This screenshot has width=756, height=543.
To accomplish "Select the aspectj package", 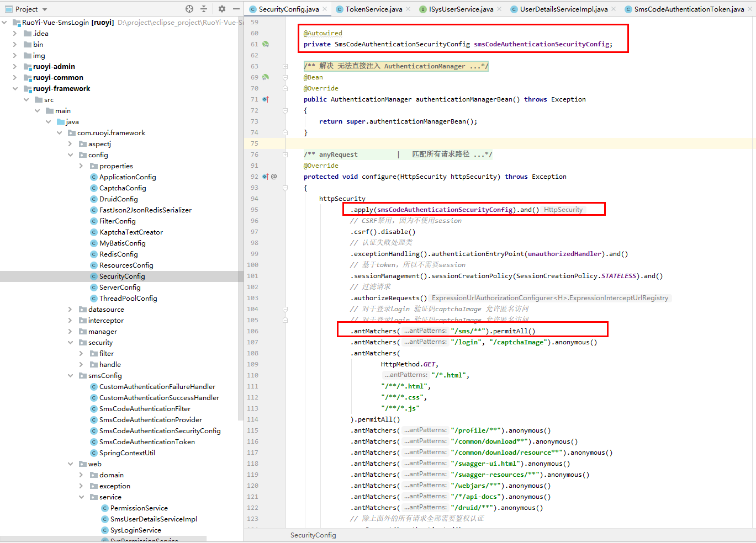I will click(x=99, y=144).
